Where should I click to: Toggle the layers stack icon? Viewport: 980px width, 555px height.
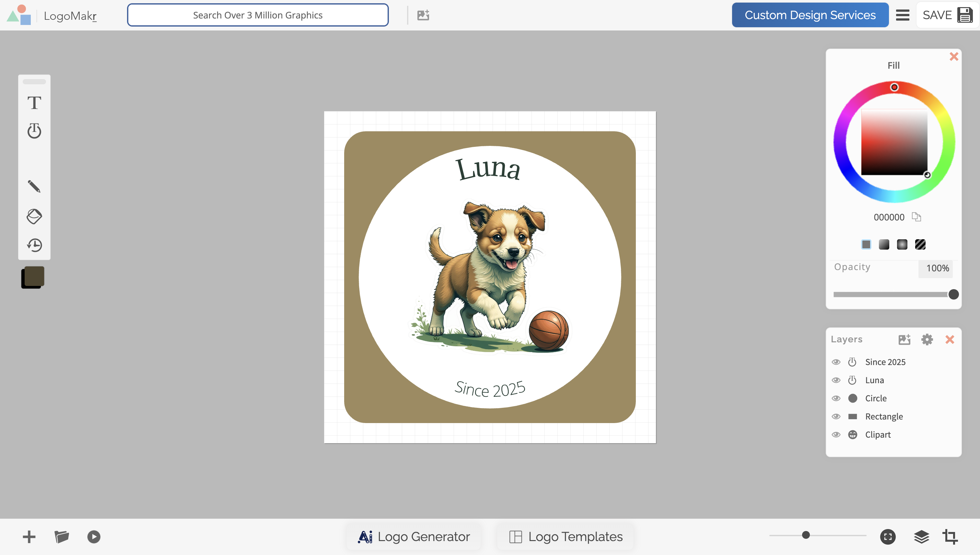921,537
